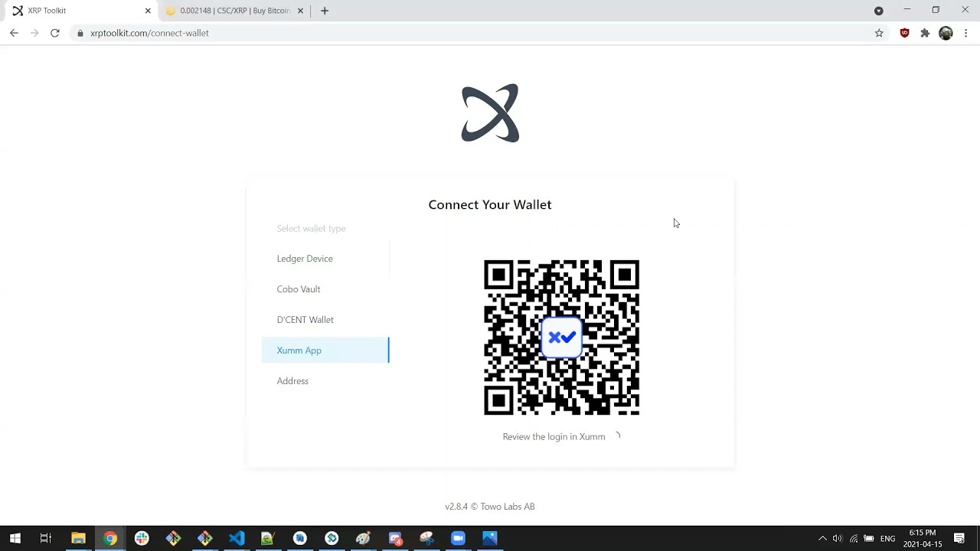Screen dimensions: 980x551
Task: Select the Xumm App wallet option
Action: coord(325,350)
